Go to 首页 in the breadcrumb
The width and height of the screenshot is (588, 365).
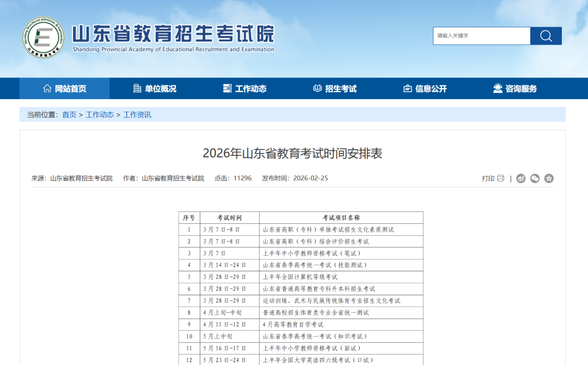(x=69, y=115)
